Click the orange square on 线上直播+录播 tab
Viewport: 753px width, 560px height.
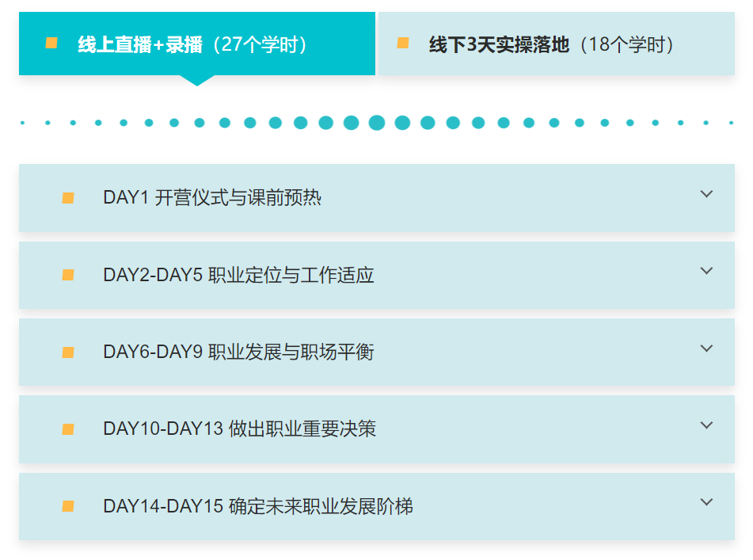51,43
